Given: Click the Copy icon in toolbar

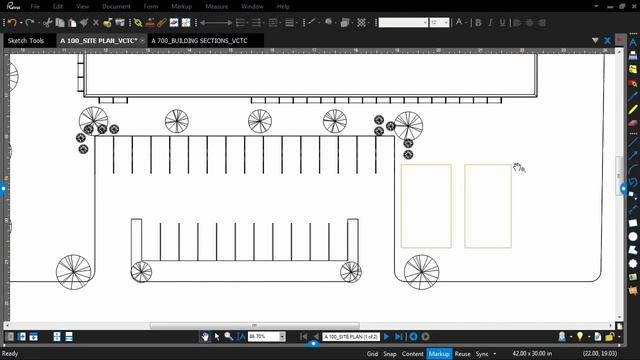Looking at the screenshot, I should click(x=60, y=22).
